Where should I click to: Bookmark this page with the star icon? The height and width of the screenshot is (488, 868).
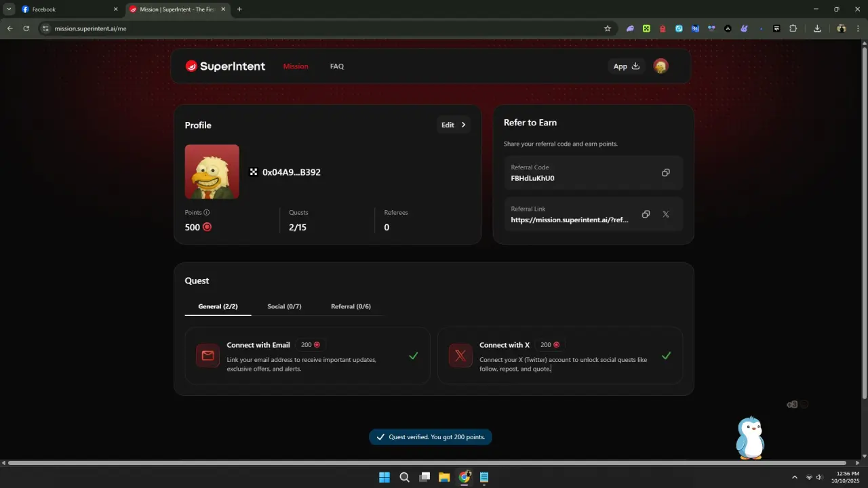(x=608, y=28)
